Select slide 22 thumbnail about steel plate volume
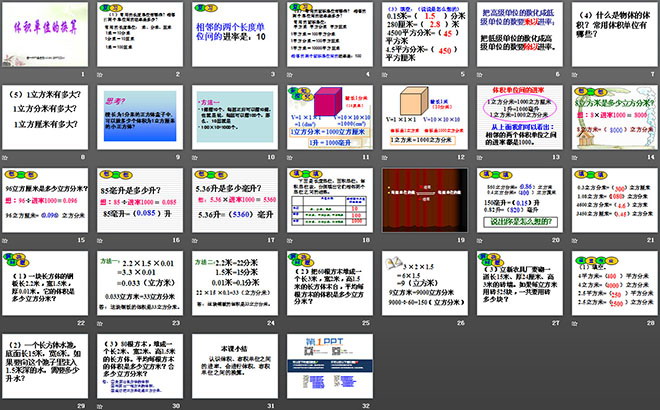 [x=45, y=283]
